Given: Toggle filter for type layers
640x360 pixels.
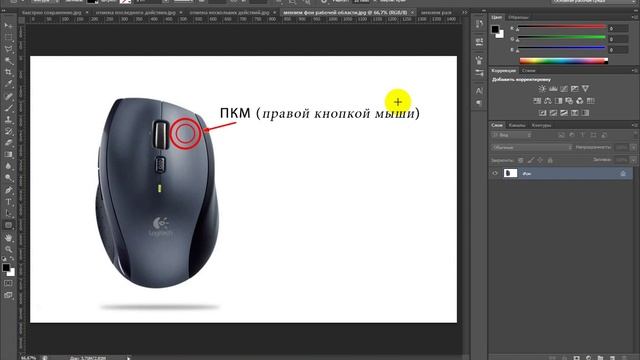Looking at the screenshot, I should 583,135.
